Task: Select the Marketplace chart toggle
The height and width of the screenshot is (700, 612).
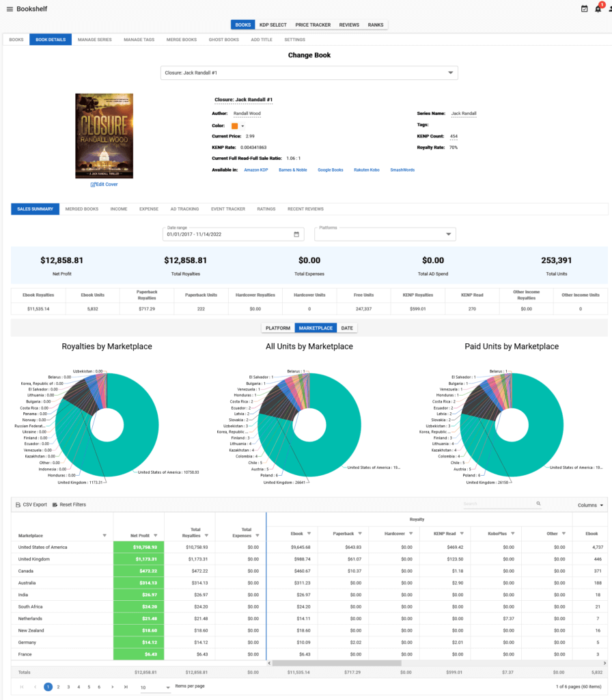Action: [x=314, y=328]
